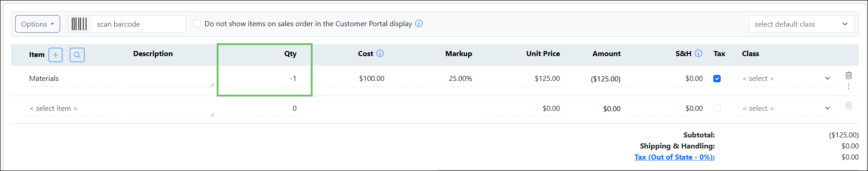This screenshot has width=868, height=171.
Task: View Cost column info icon
Action: coord(380,53)
